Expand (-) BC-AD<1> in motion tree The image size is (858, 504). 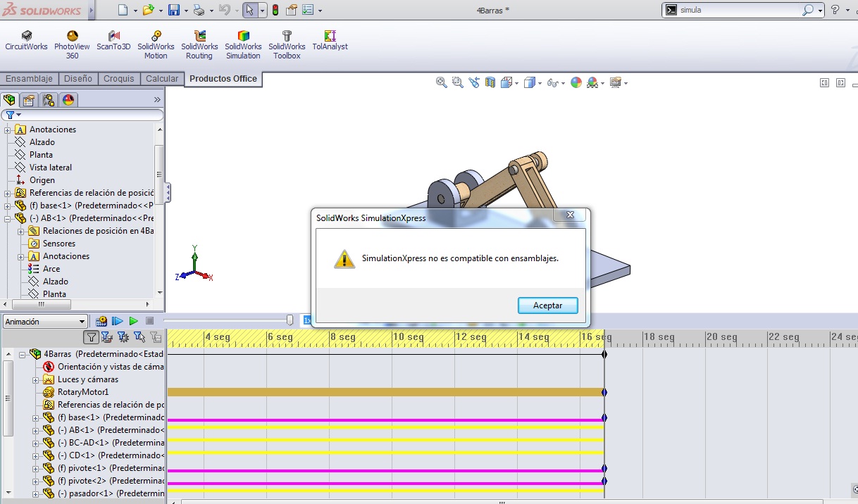tap(36, 443)
